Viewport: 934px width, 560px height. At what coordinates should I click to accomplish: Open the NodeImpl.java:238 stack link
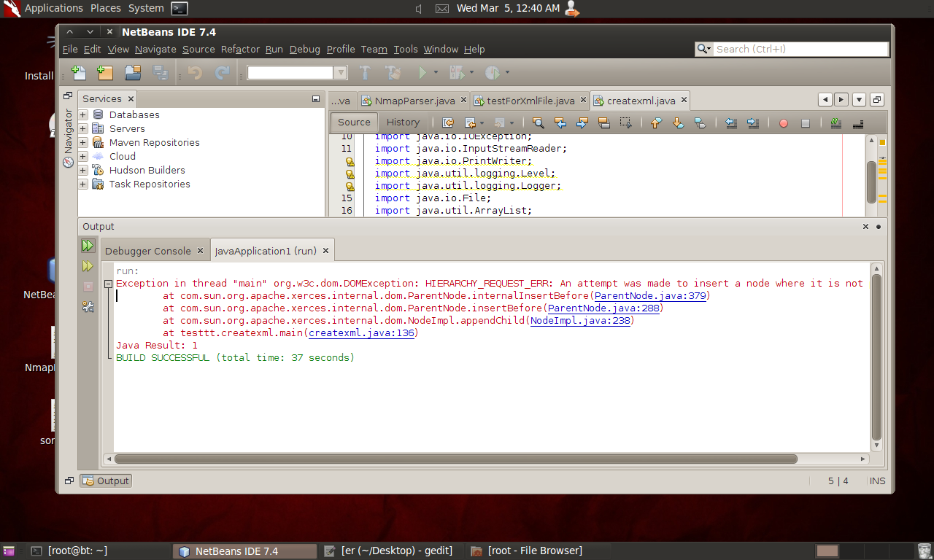(580, 321)
